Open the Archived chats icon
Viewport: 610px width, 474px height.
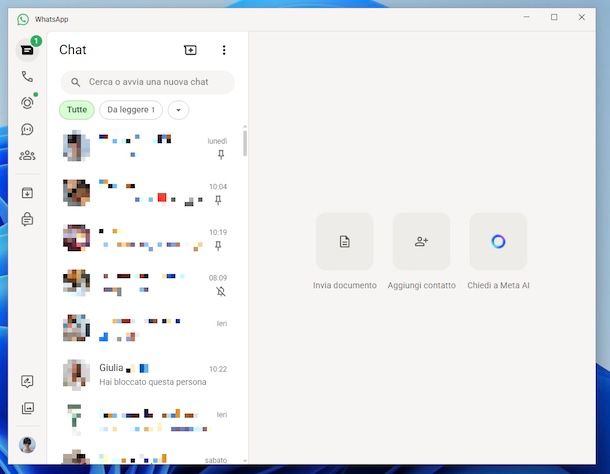27,193
